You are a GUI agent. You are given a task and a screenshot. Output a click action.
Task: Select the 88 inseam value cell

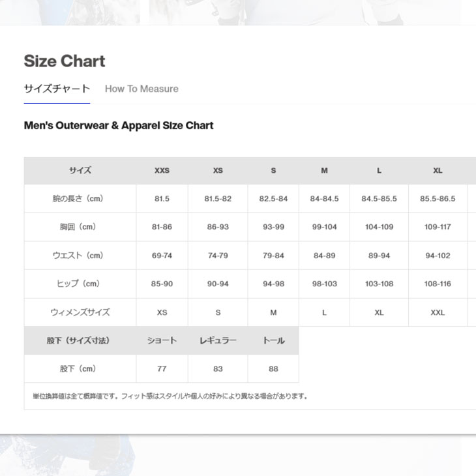click(273, 368)
